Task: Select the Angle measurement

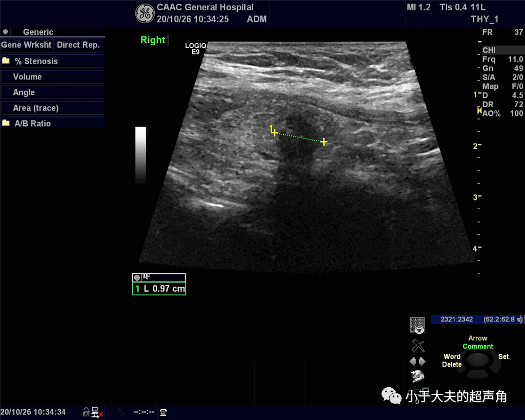Action: point(24,92)
